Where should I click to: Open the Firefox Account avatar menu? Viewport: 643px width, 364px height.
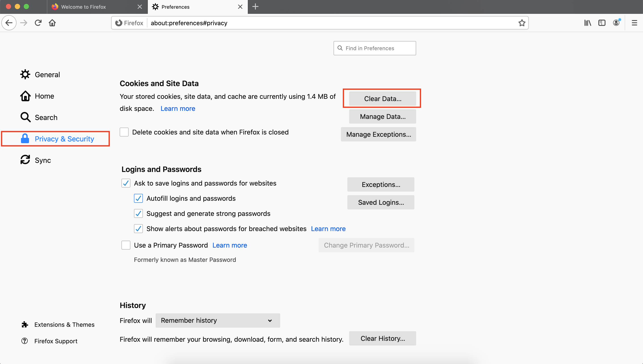point(616,23)
